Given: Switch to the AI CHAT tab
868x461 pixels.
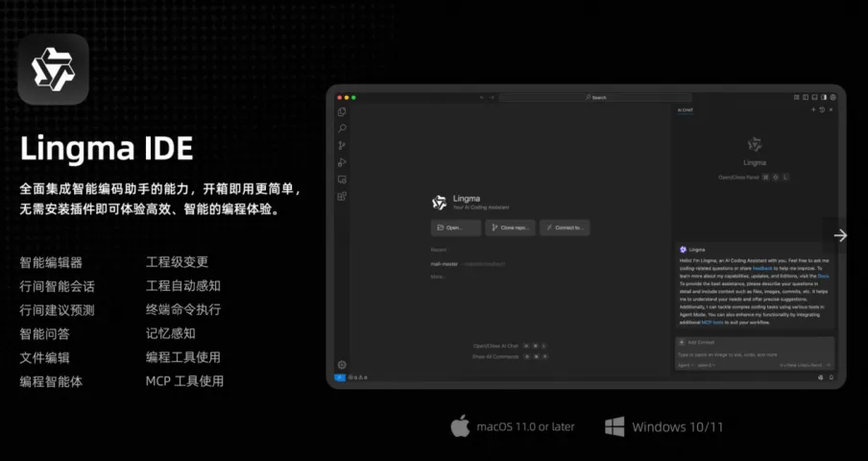Looking at the screenshot, I should (x=686, y=110).
